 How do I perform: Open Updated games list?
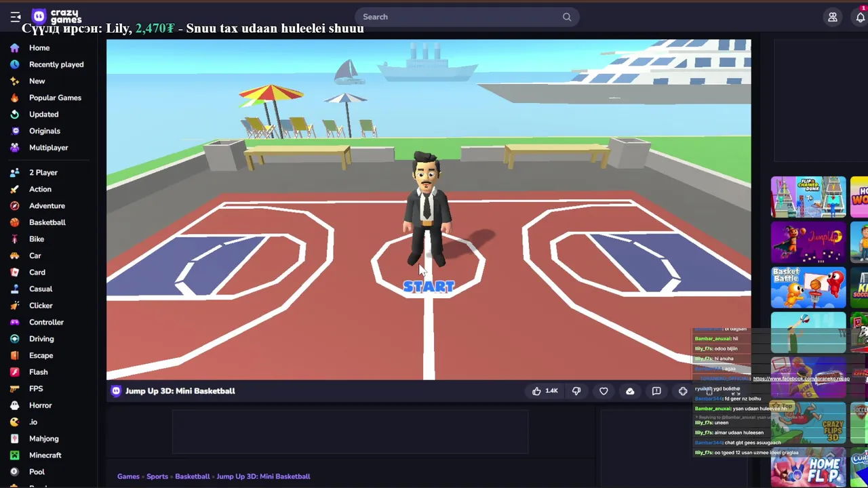(43, 115)
